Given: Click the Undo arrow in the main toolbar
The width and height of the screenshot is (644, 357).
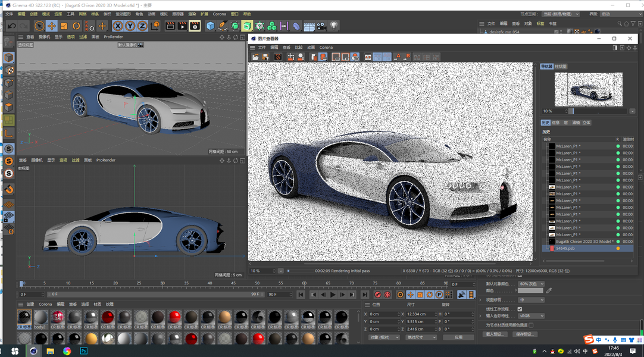Looking at the screenshot, I should click(x=12, y=26).
